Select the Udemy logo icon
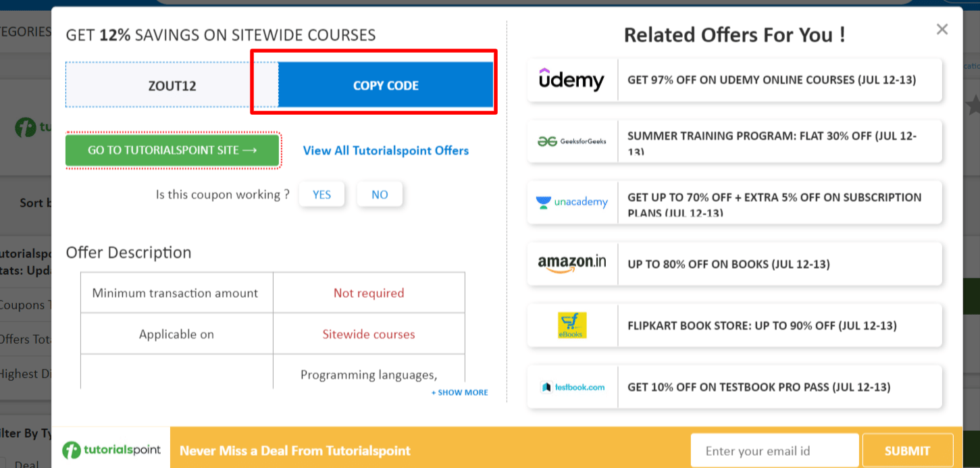The image size is (980, 468). coord(571,80)
